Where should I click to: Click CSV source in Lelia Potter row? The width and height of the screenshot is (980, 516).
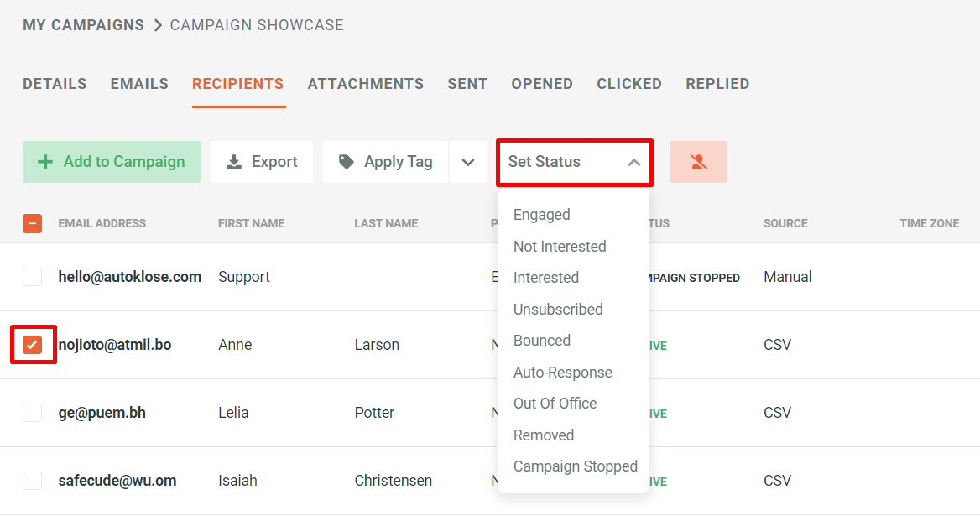[x=778, y=413]
